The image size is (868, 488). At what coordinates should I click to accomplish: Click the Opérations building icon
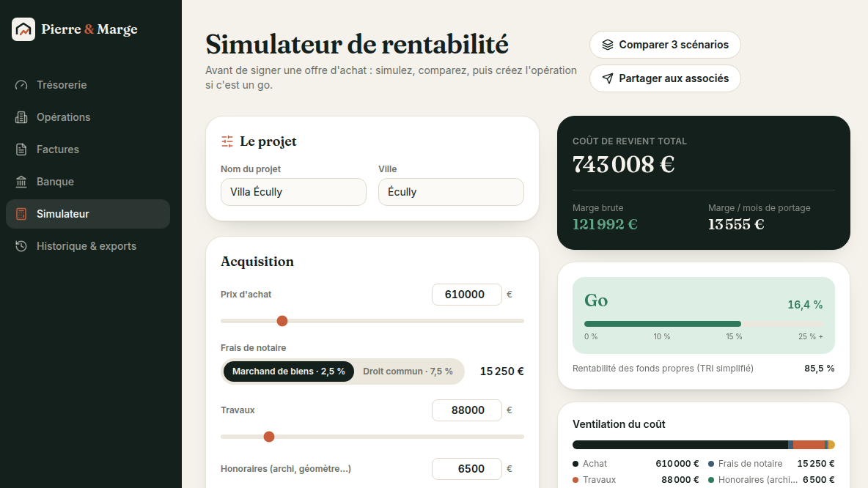click(21, 117)
